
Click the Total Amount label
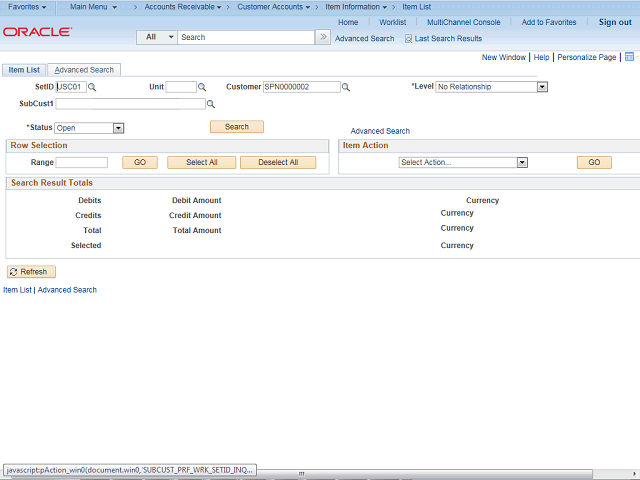click(197, 231)
